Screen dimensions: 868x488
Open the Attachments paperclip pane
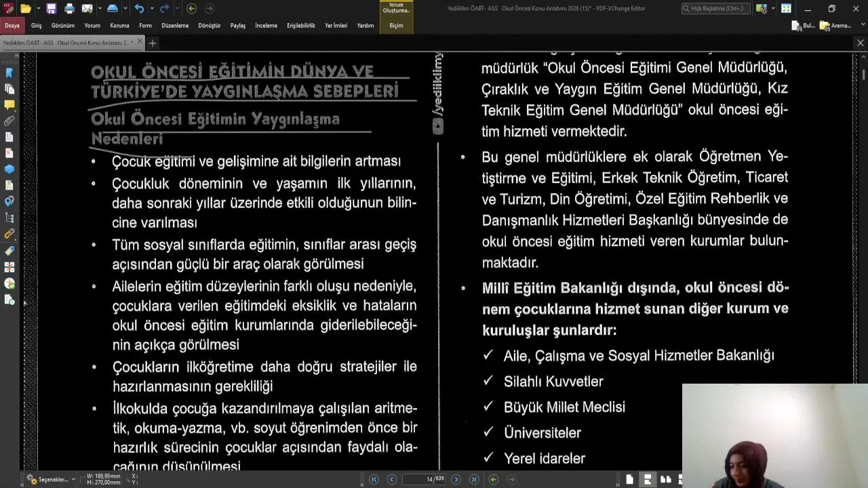9,121
